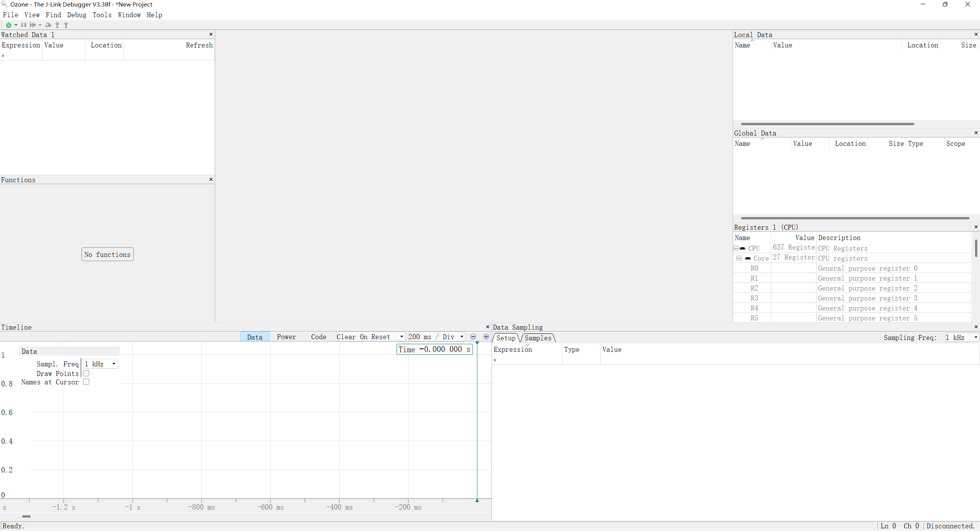This screenshot has height=531, width=980.
Task: Open the Sampling Freq dropdown in Data Sampling
Action: click(x=962, y=337)
